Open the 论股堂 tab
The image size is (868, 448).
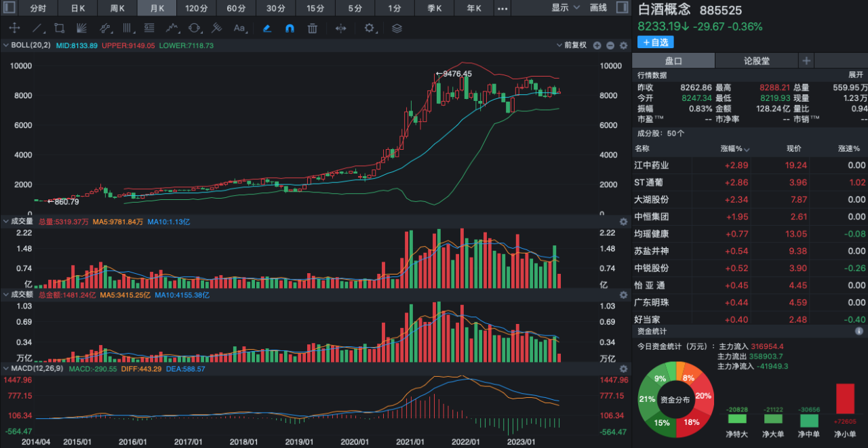click(757, 61)
